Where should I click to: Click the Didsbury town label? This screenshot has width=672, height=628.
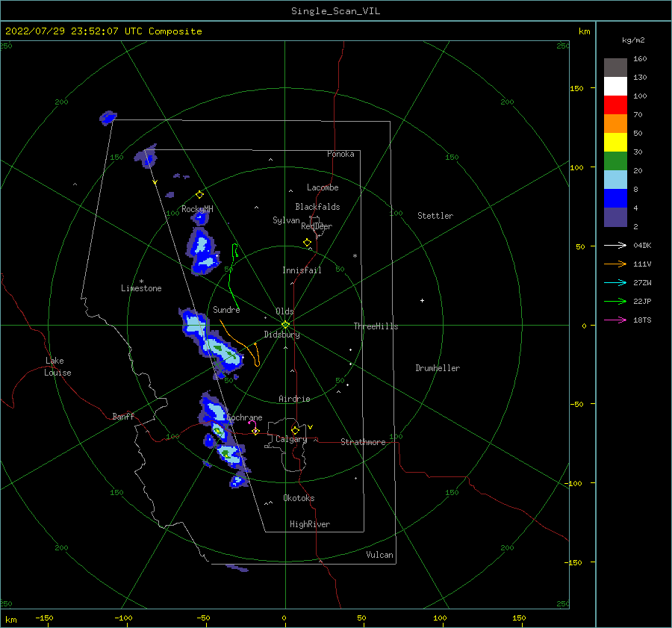(281, 335)
